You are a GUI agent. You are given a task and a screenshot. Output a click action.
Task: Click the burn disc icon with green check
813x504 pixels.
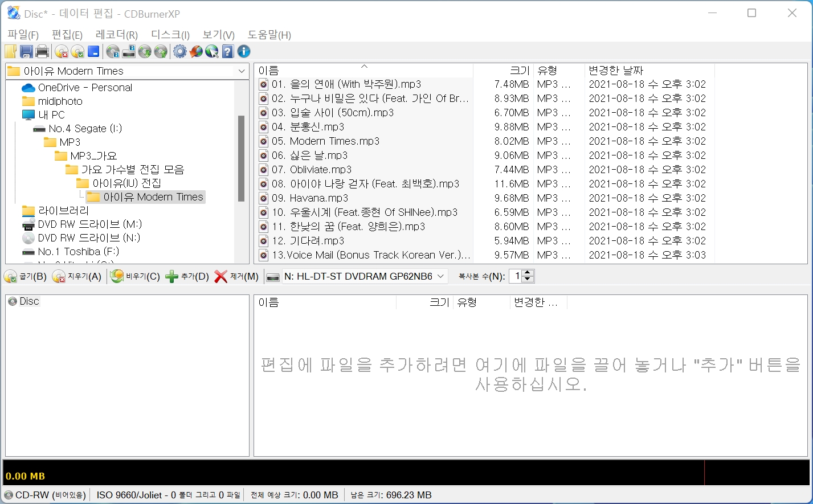(x=77, y=52)
